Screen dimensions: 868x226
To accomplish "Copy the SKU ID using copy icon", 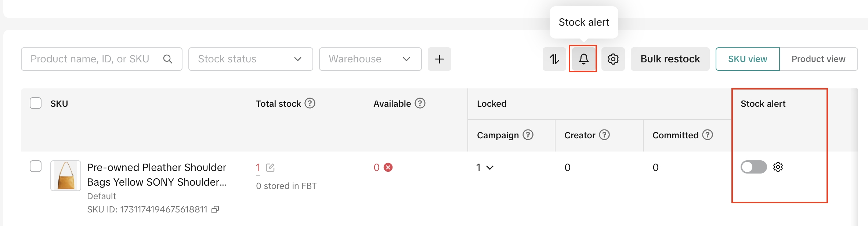I will click(215, 209).
